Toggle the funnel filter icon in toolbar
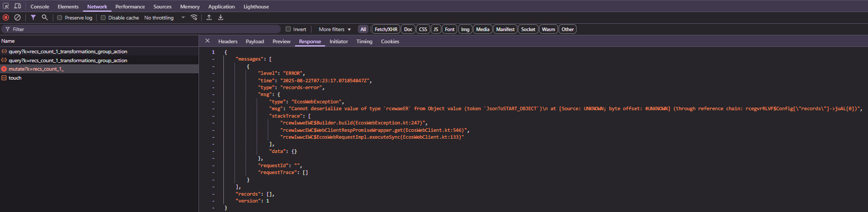The width and height of the screenshot is (868, 212). pyautogui.click(x=33, y=17)
